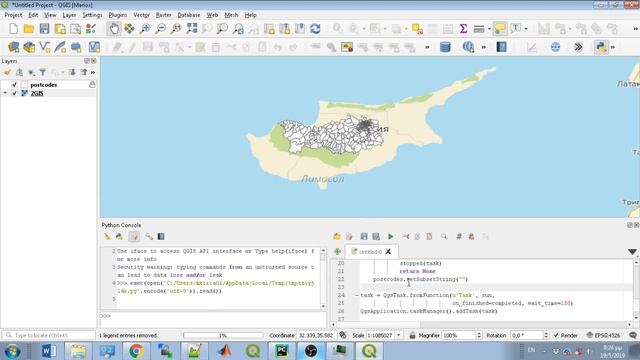The height and width of the screenshot is (360, 640).
Task: Click Open Script folder icon in editor
Action: tap(337, 236)
